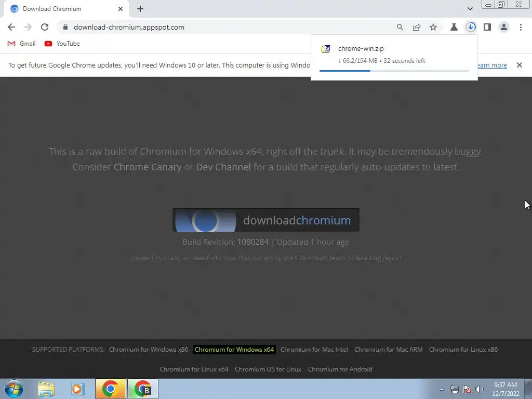Click the address bar URL
Screen dimensions: 532x399
(x=129, y=27)
